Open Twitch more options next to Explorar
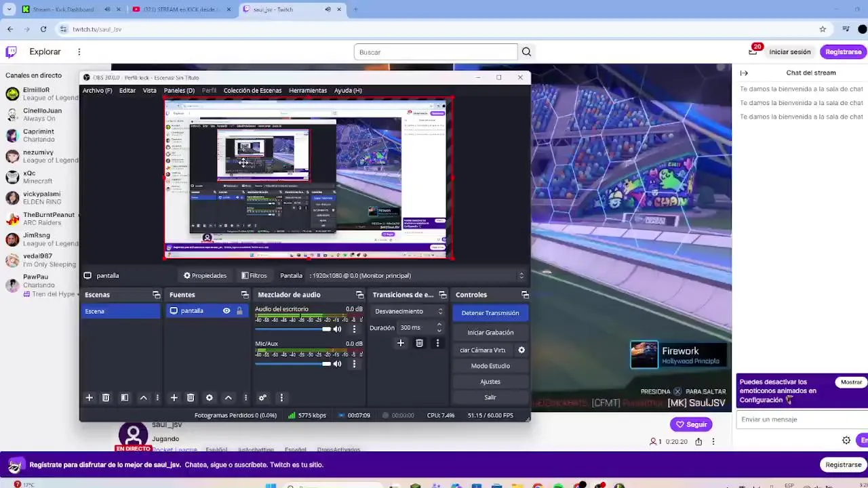Image resolution: width=868 pixels, height=488 pixels. 79,52
